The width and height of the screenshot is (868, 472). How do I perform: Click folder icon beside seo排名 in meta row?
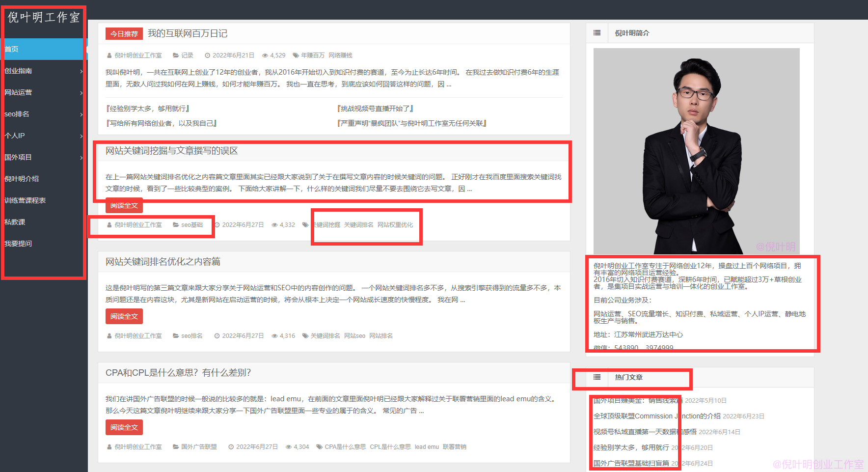176,336
